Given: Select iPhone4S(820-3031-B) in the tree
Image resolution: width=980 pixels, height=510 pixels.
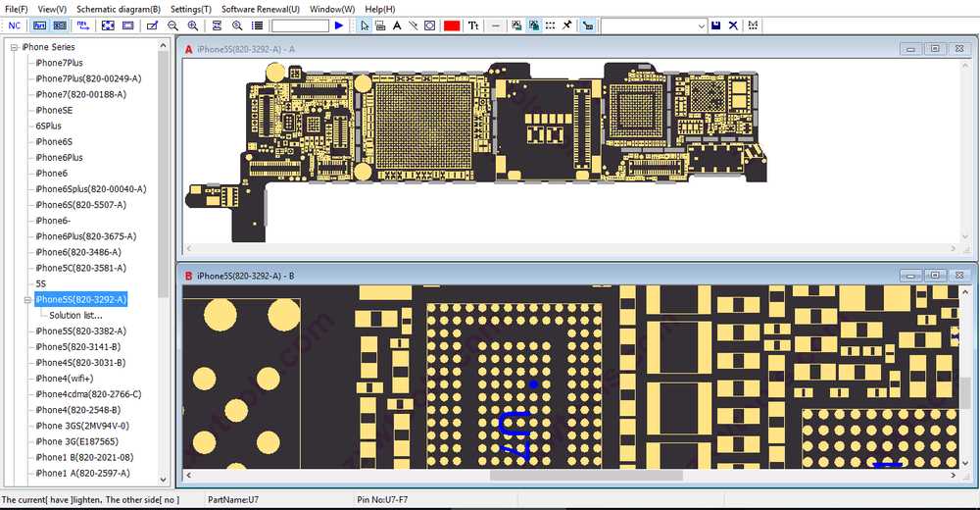Looking at the screenshot, I should 80,363.
